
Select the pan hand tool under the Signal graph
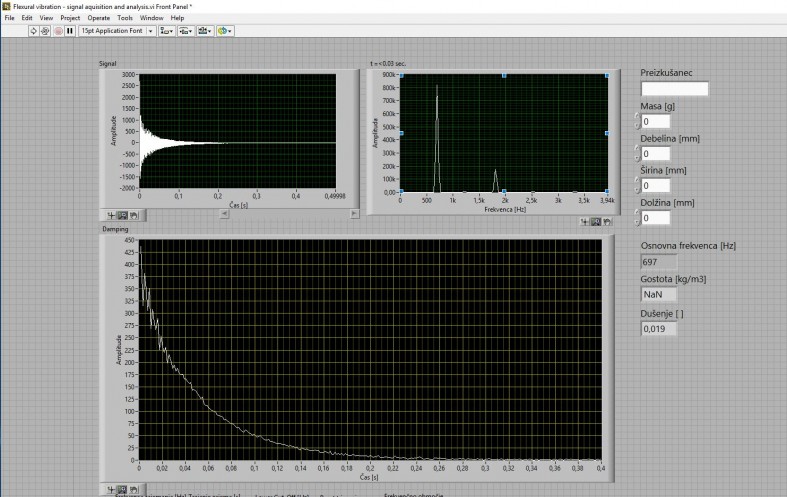point(132,214)
